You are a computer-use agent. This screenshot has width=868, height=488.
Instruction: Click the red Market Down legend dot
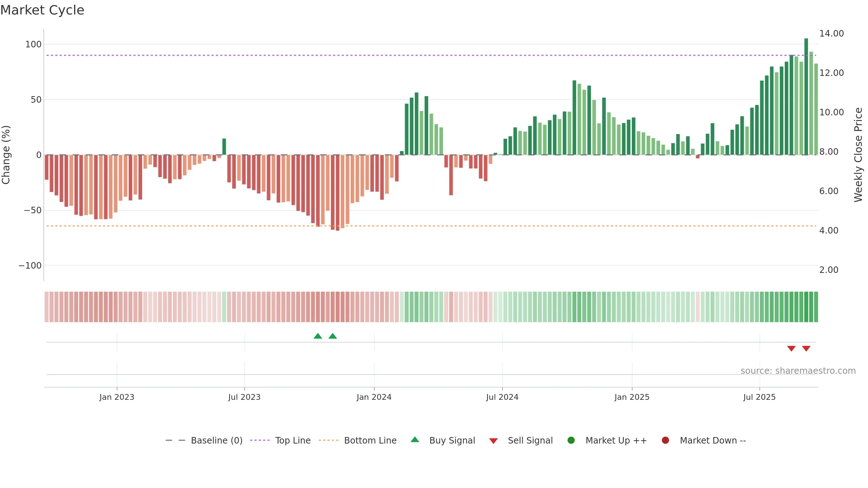pos(665,440)
